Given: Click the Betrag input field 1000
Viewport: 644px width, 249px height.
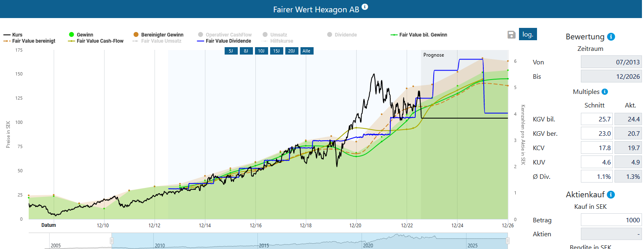Looking at the screenshot, I should pyautogui.click(x=611, y=220).
